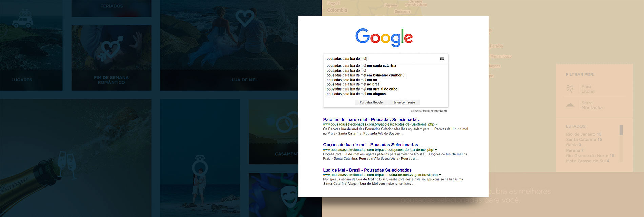The height and width of the screenshot is (217, 644).
Task: Click the "Suriname" label on the map
Action: [402, 12]
